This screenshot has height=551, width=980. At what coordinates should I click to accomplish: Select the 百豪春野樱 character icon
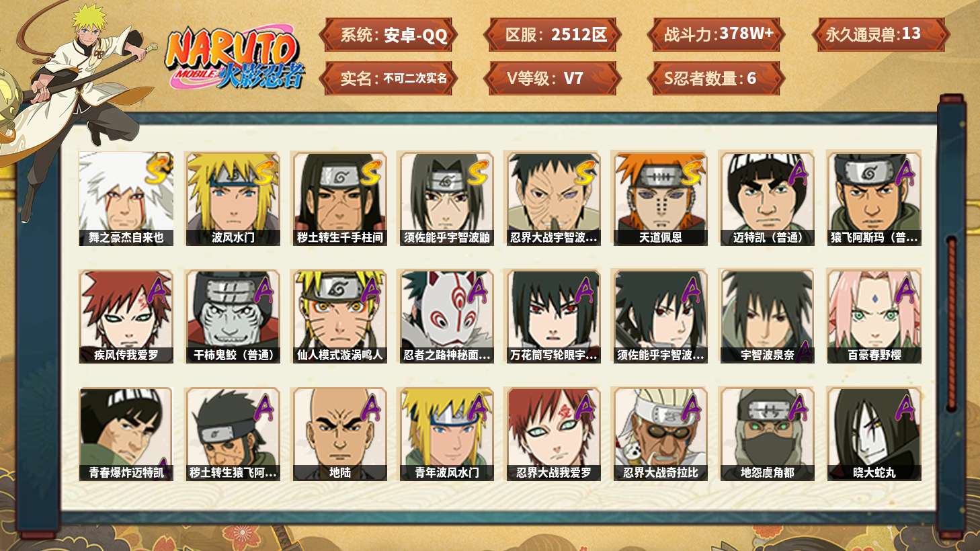(x=874, y=316)
